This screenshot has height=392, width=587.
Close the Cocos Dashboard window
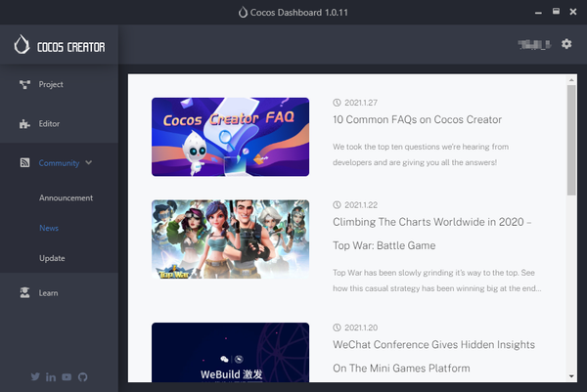[573, 12]
